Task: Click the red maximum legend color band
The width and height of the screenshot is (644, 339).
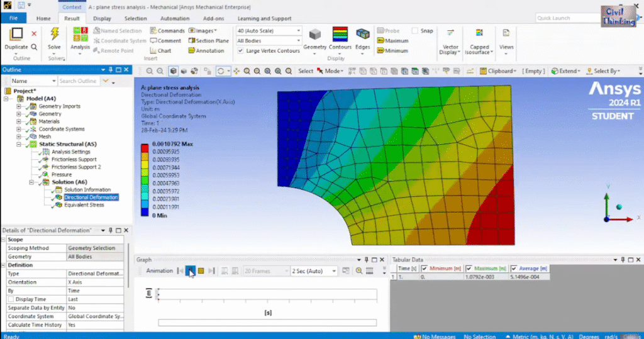Action: tap(145, 148)
